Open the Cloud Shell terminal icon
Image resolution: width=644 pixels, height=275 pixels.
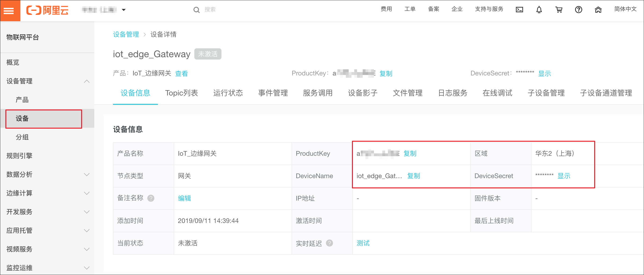click(519, 10)
